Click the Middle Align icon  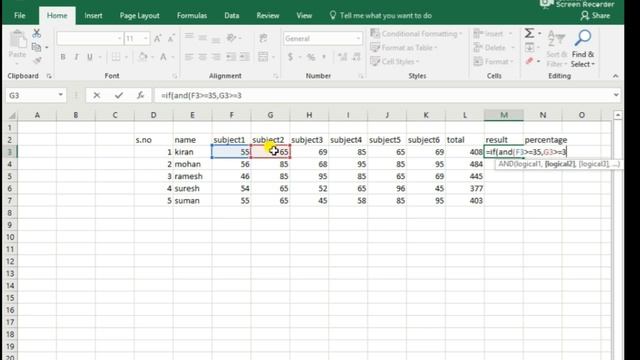(x=202, y=38)
